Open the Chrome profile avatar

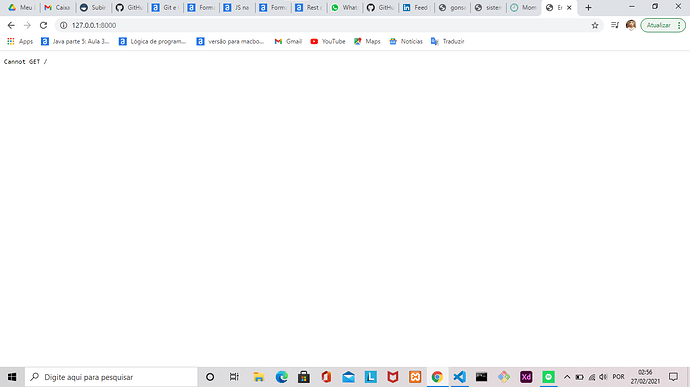(631, 26)
